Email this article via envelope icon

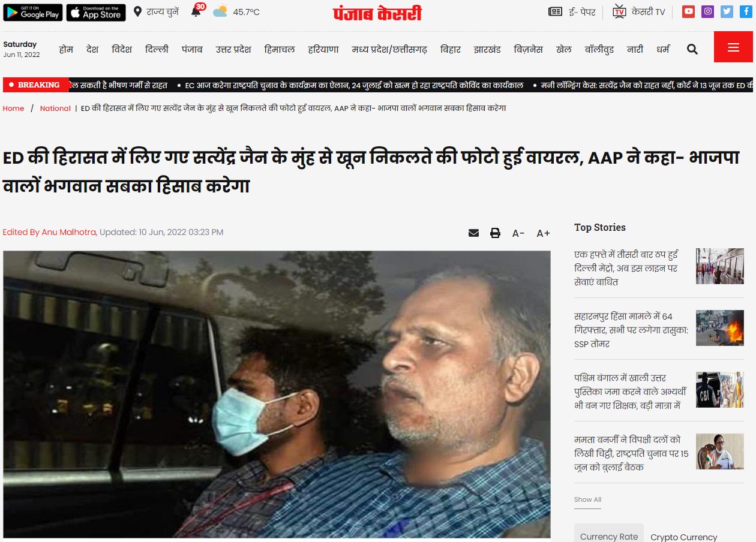coord(473,233)
